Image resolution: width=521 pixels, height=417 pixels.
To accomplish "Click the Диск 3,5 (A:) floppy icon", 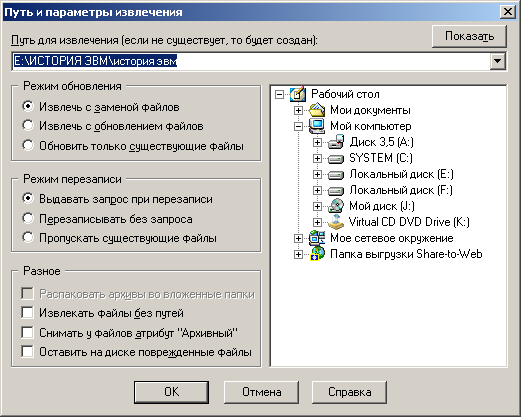I will [336, 142].
